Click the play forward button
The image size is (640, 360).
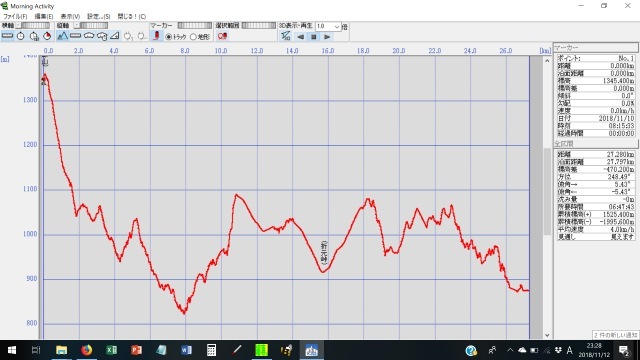[x=327, y=37]
